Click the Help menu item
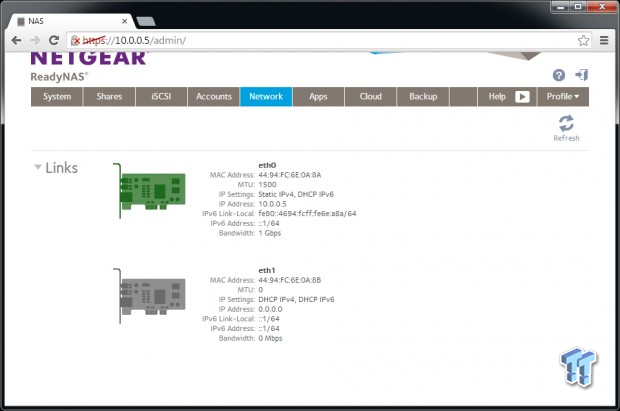This screenshot has width=620, height=411. [x=497, y=97]
